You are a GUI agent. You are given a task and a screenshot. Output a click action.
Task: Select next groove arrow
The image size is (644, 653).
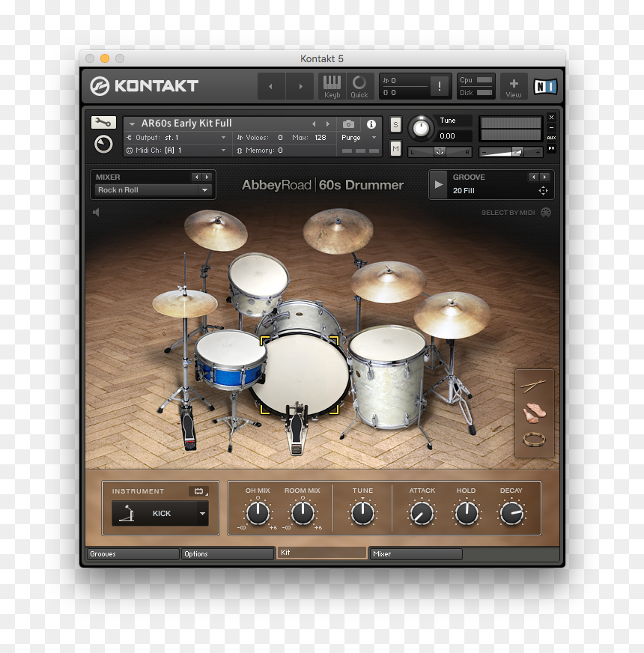[x=544, y=177]
